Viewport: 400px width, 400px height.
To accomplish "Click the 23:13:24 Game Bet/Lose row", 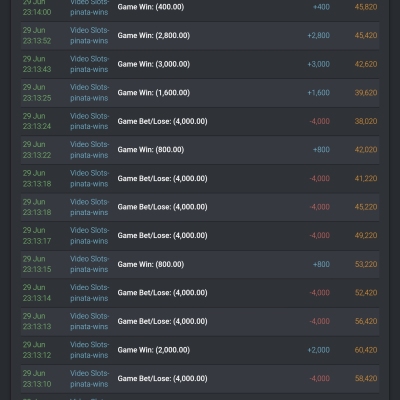I will click(200, 121).
